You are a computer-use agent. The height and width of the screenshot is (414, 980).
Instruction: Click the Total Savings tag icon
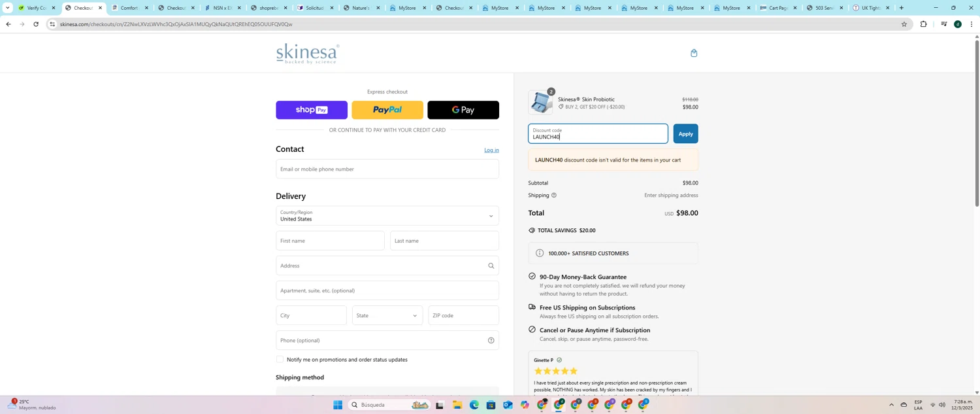[x=532, y=230]
